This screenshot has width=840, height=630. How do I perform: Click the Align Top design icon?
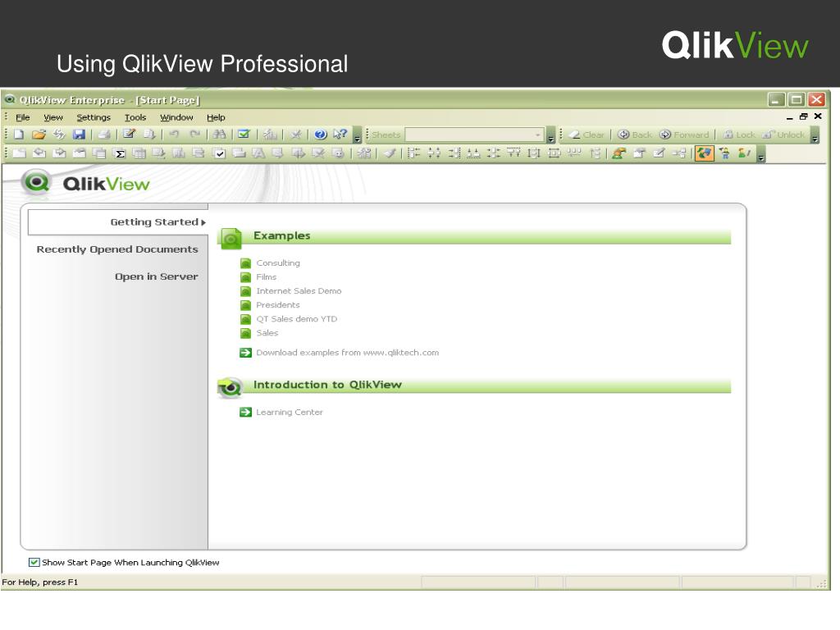click(514, 153)
